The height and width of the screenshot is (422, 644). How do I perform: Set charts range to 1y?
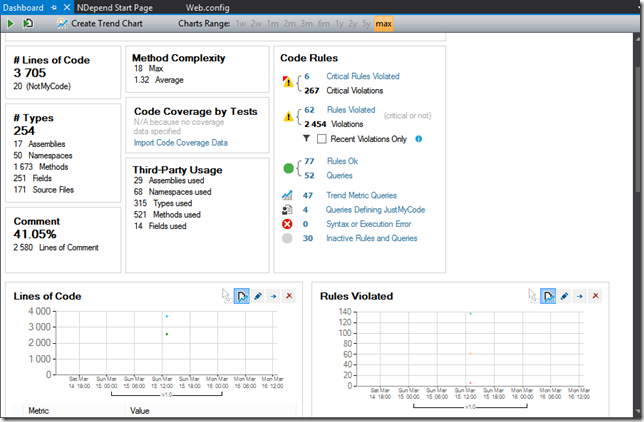point(339,24)
